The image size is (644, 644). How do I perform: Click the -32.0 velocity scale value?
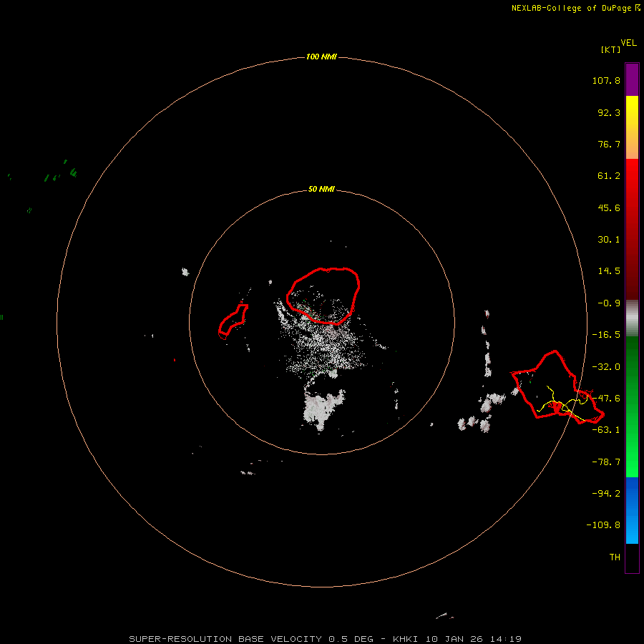(606, 367)
